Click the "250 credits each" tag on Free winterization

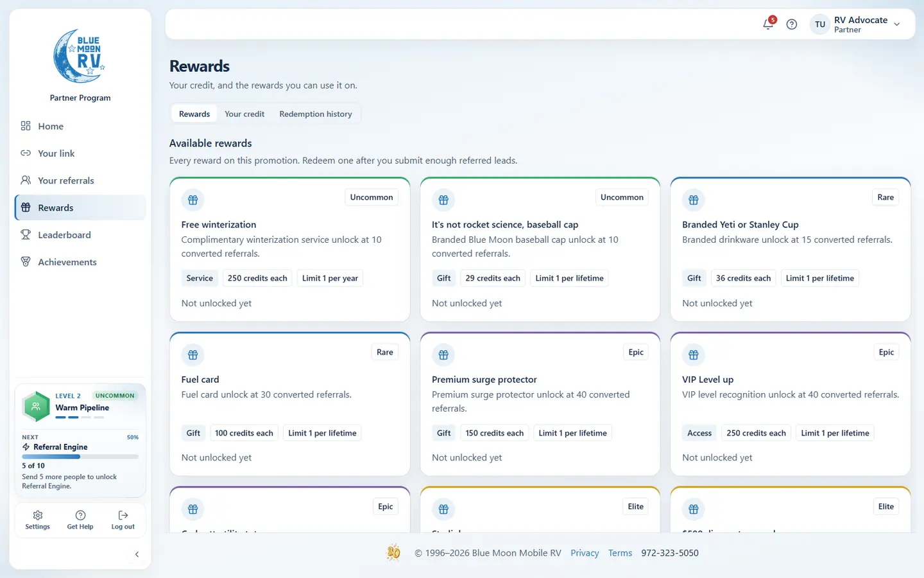pos(257,278)
